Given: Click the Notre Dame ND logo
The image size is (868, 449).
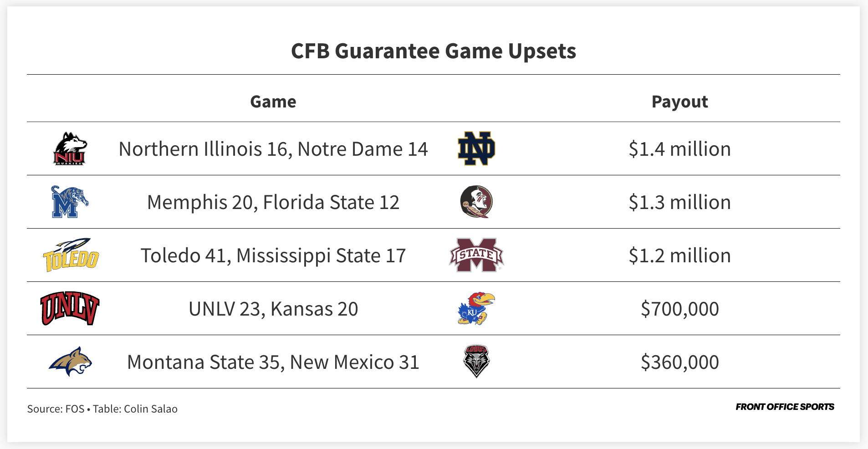Looking at the screenshot, I should point(476,148).
